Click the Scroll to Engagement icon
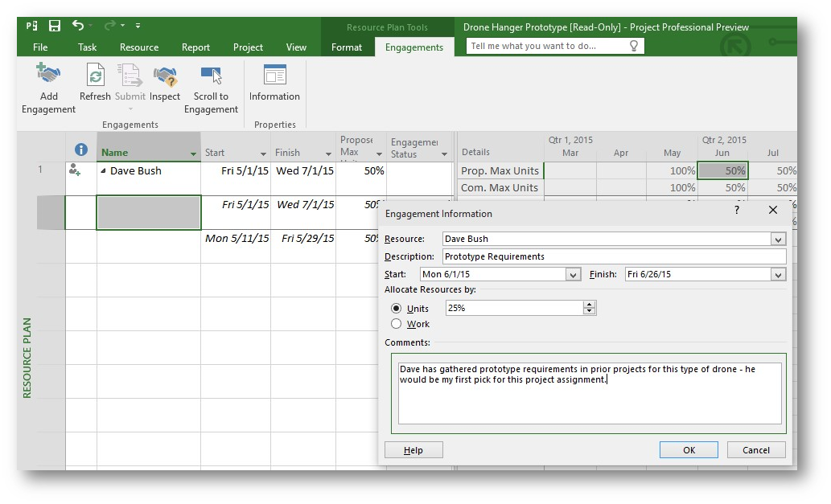 pos(211,75)
